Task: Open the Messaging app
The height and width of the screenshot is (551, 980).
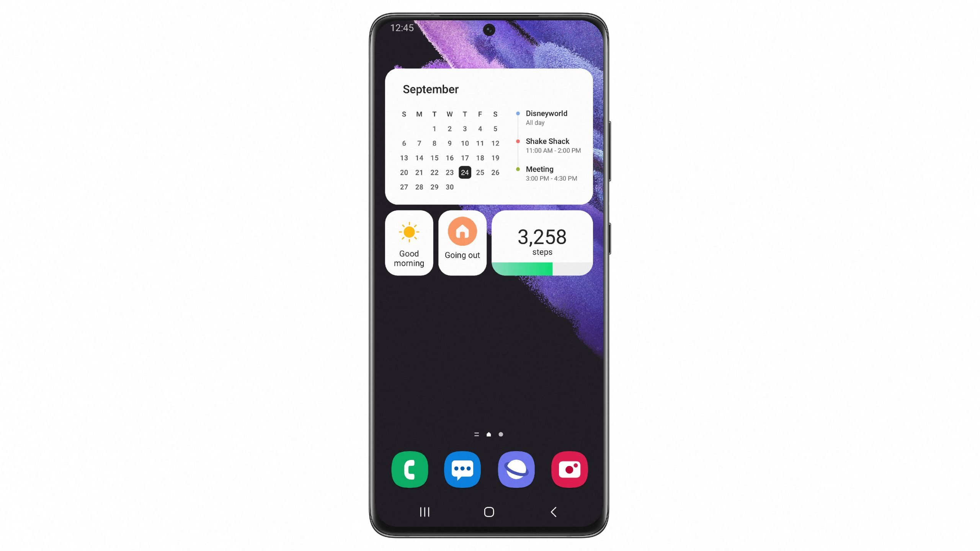Action: pos(463,469)
